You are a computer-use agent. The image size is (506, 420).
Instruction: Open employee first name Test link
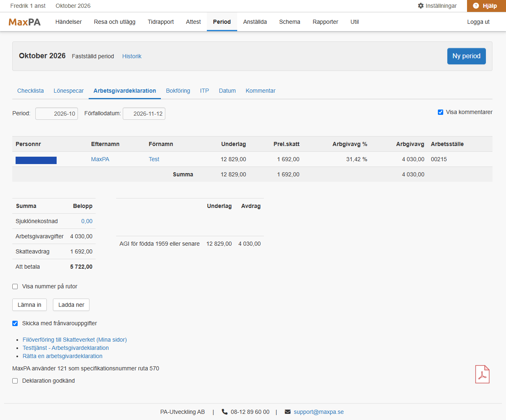coord(154,159)
